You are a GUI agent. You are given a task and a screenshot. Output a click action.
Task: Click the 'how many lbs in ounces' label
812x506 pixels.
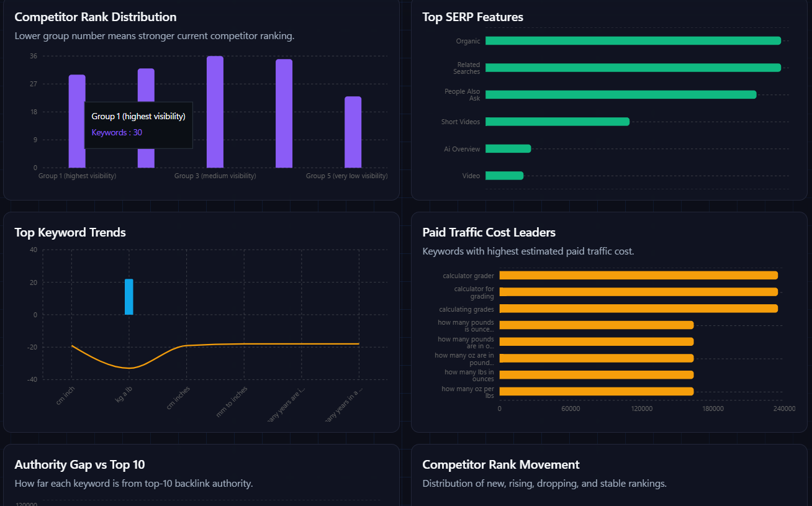[x=469, y=376]
